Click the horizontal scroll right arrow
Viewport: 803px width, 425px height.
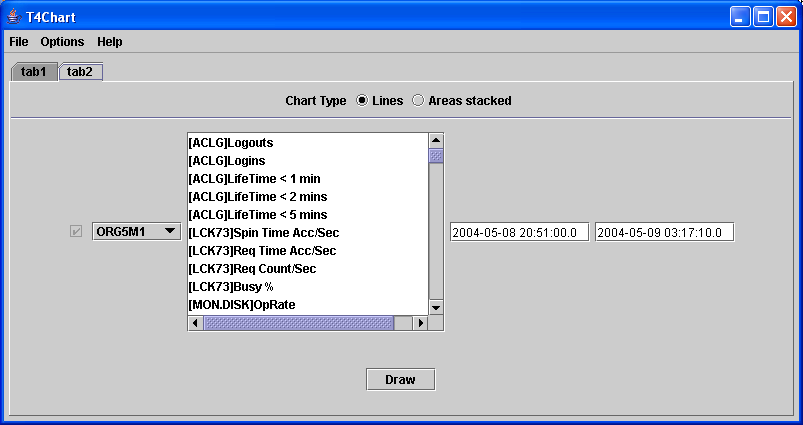coord(420,323)
